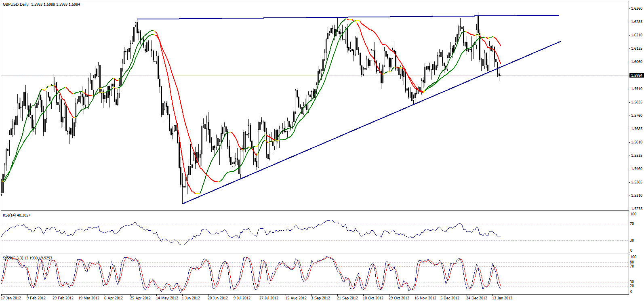Click the 1.6210 price axis value
This screenshot has height=301, width=644.
click(636, 35)
